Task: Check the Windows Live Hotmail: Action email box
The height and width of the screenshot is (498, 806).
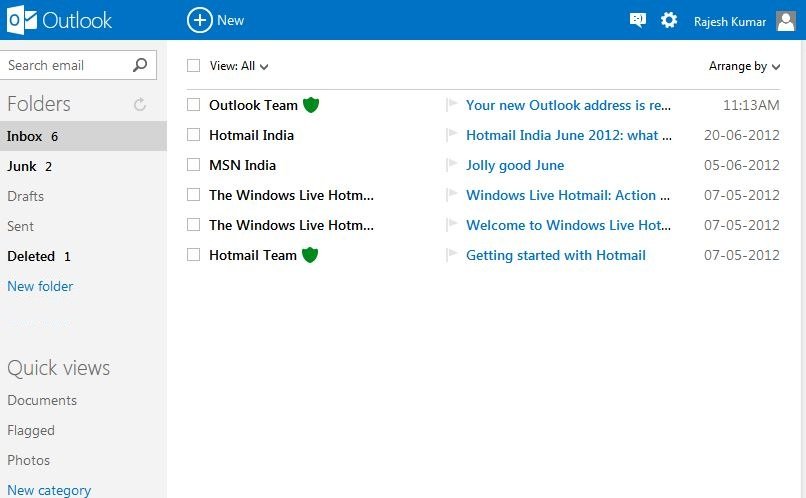Action: point(193,195)
